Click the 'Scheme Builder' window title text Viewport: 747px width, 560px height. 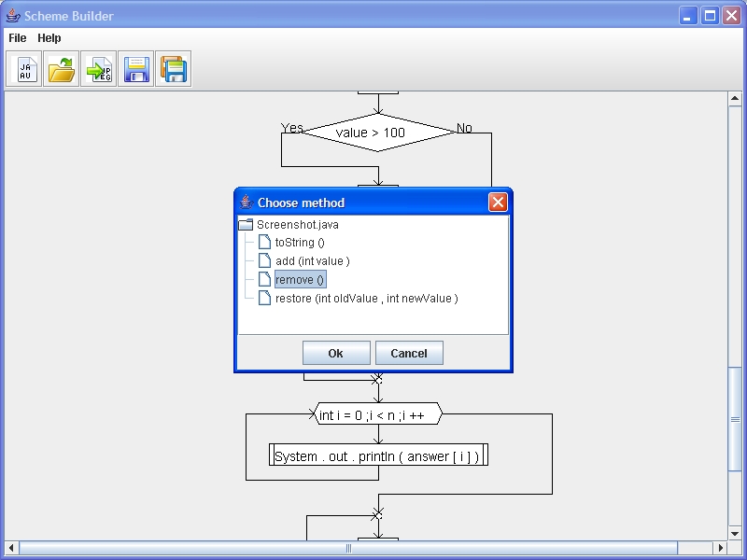69,16
